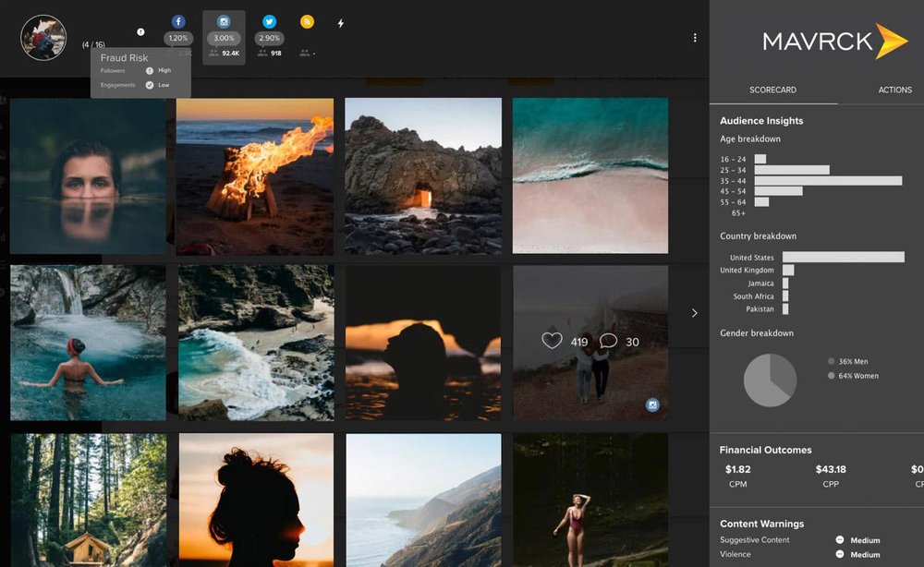Click the right chevron to view more photos
This screenshot has height=567, width=924.
[694, 312]
